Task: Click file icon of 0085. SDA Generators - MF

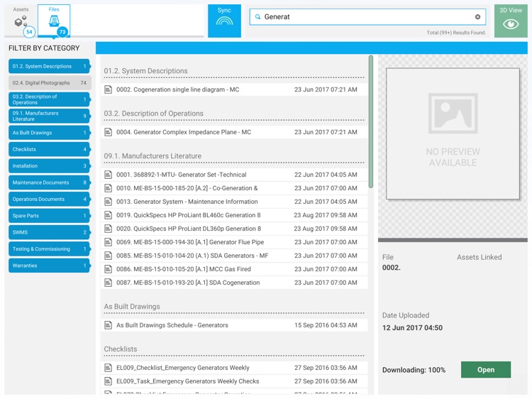Action: 109,256
